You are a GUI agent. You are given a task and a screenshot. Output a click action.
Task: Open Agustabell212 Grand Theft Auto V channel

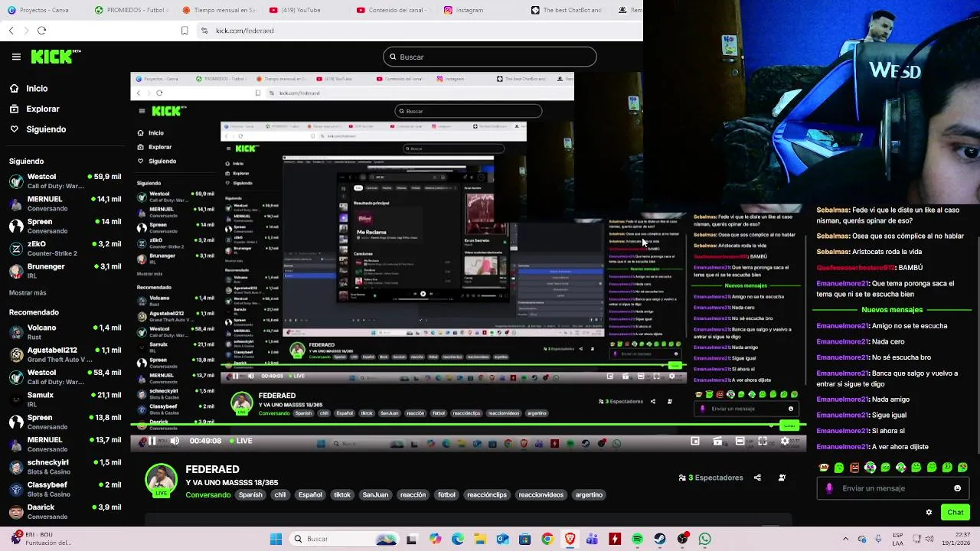click(64, 354)
